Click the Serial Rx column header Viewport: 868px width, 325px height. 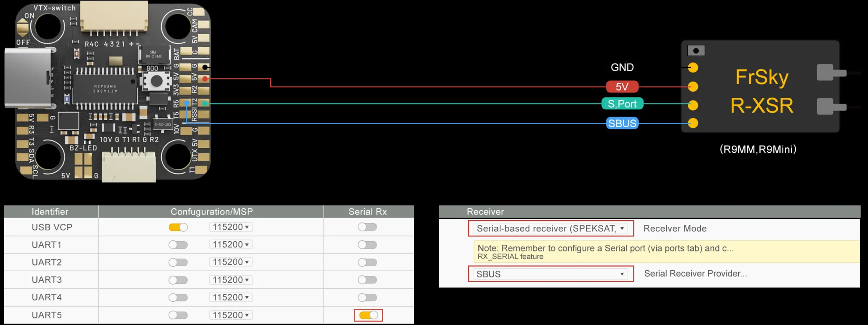(367, 212)
